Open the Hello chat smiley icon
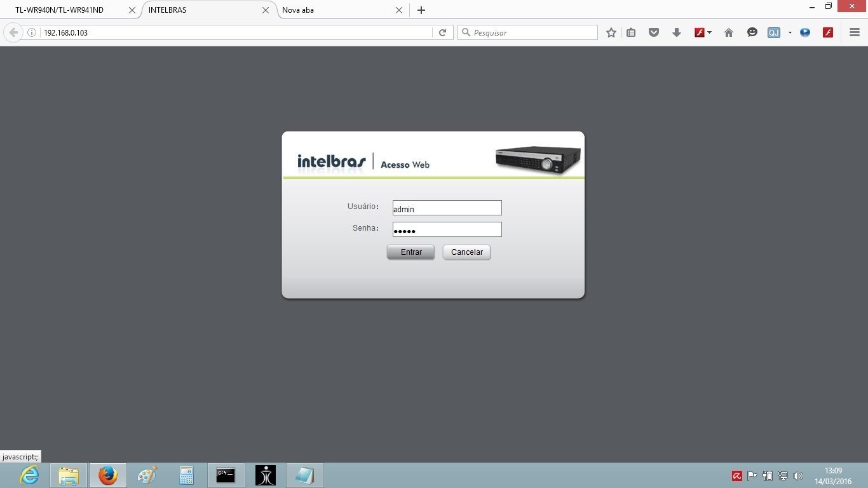868x488 pixels. point(752,32)
